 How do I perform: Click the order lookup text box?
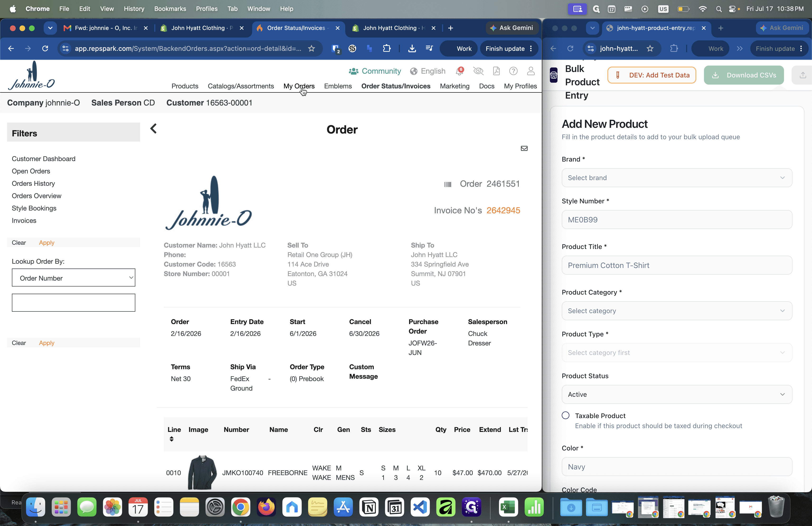click(73, 303)
